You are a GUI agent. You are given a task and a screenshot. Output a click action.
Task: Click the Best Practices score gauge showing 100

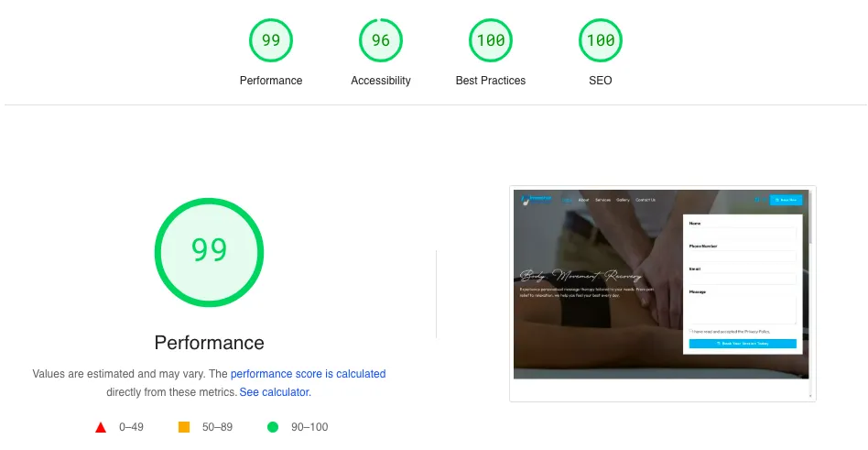tap(491, 40)
